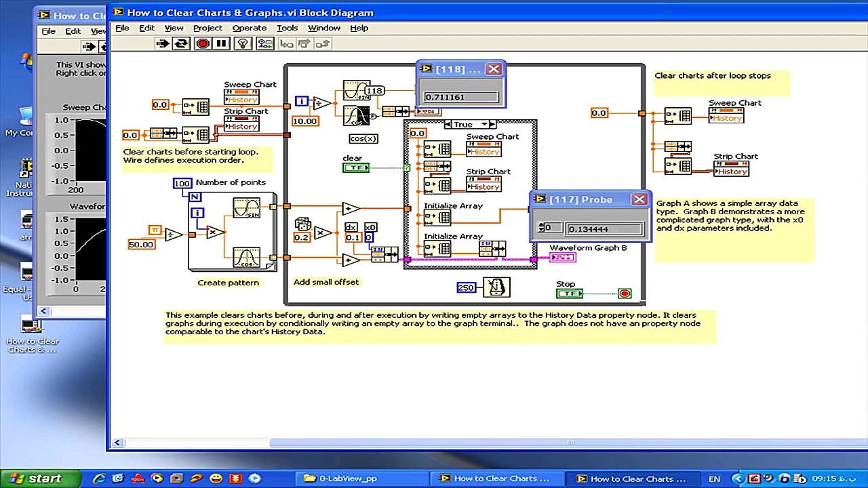Screen dimensions: 868x488
Task: Click the case structure previous-case left arrow
Action: (x=448, y=125)
